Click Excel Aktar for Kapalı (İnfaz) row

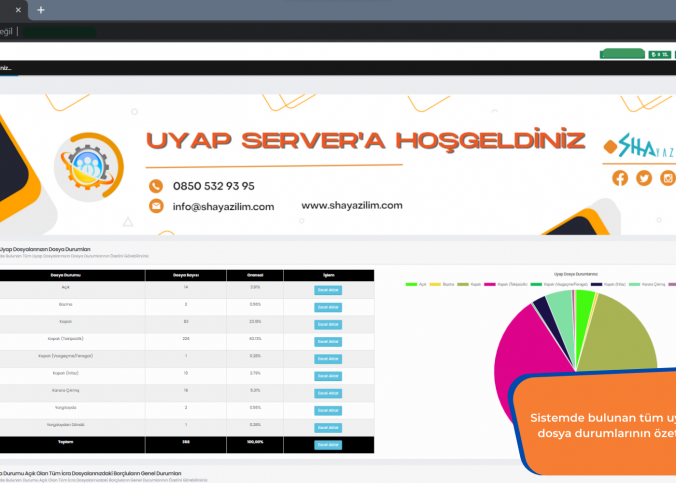tap(328, 376)
